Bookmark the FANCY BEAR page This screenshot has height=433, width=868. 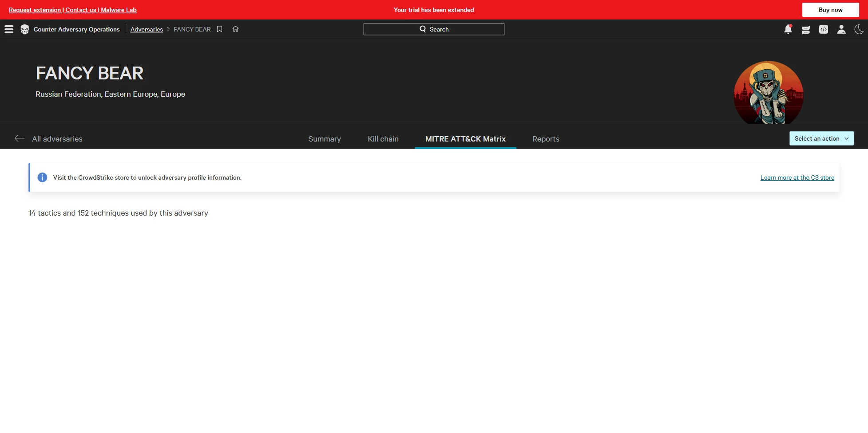[x=219, y=29]
